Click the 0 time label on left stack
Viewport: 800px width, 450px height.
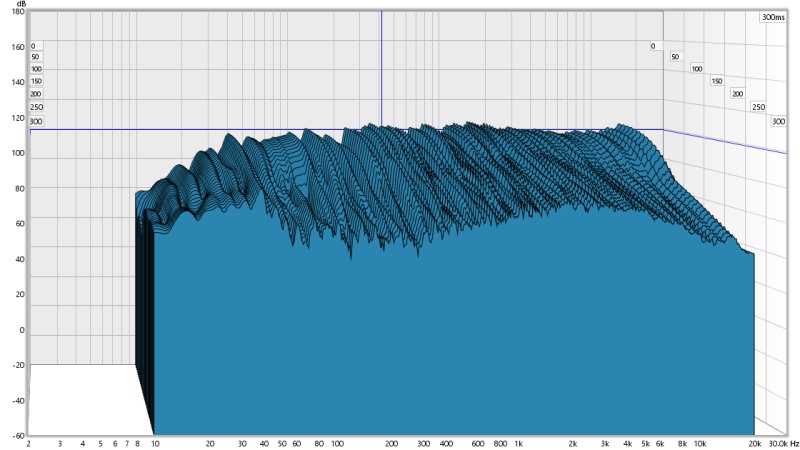33,46
